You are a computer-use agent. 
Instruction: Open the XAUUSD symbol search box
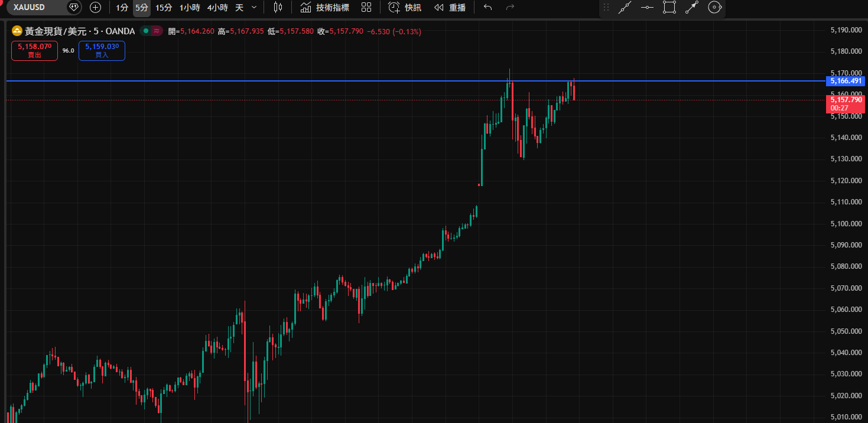point(35,8)
